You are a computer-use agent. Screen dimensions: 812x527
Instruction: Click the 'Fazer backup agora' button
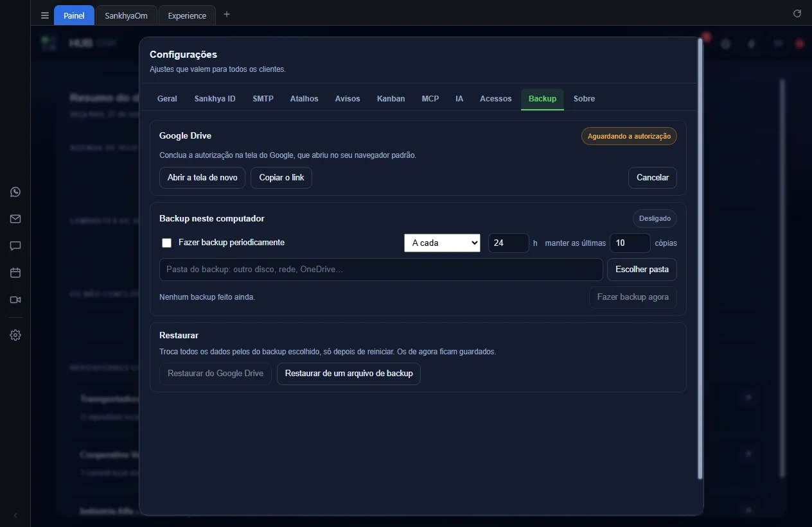click(633, 297)
